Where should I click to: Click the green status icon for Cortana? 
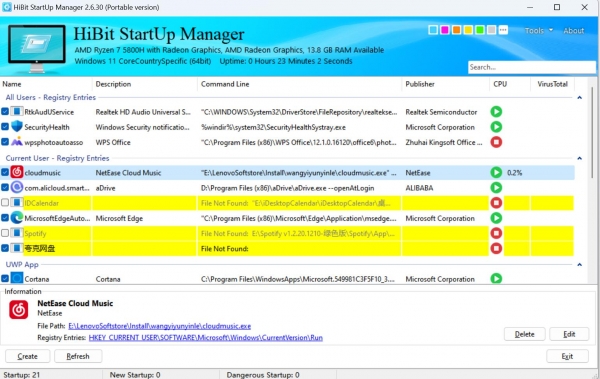tap(496, 278)
